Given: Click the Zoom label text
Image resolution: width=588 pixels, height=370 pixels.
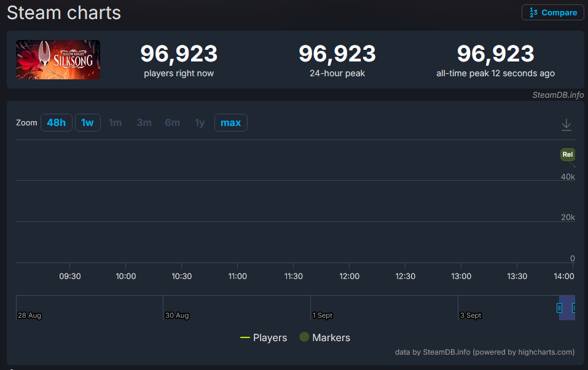Looking at the screenshot, I should 26,123.
